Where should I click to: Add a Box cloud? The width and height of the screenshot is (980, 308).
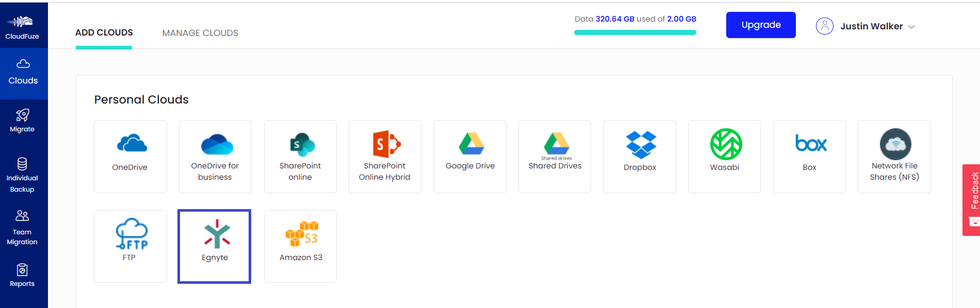[x=809, y=157]
